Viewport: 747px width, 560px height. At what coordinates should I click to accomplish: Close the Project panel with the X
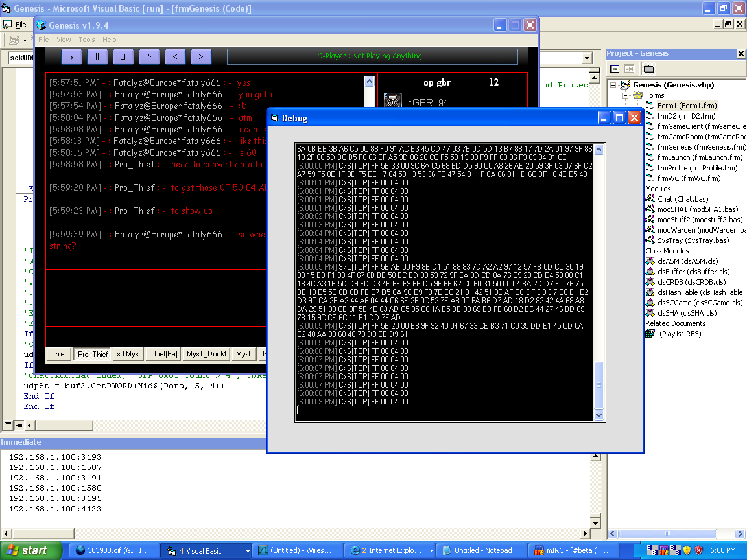pos(741,54)
